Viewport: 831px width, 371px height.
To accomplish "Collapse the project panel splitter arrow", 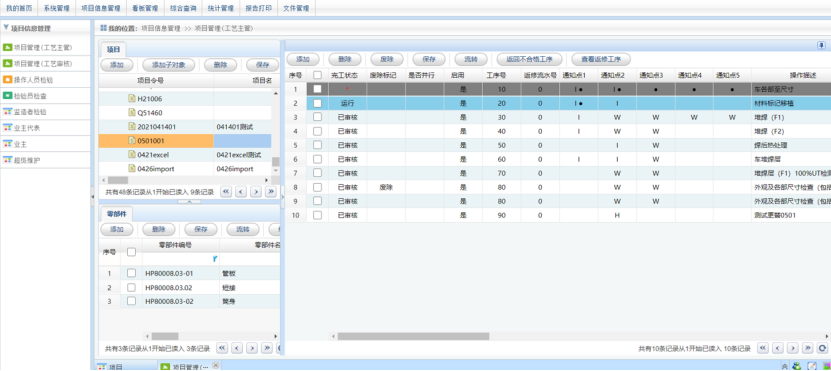I will pyautogui.click(x=189, y=202).
